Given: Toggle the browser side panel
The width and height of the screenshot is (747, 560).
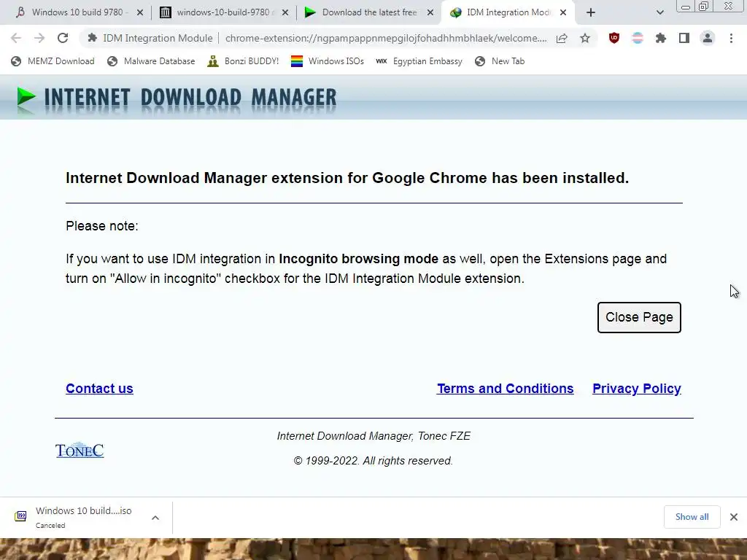Looking at the screenshot, I should point(684,38).
